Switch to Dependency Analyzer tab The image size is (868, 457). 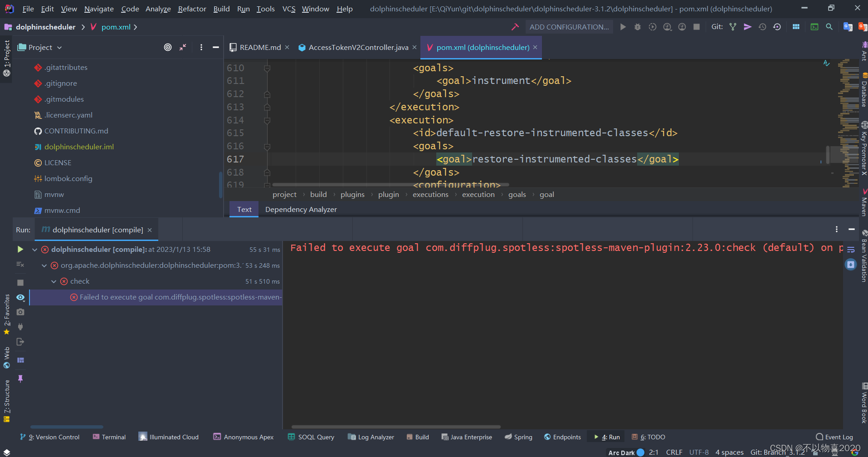pos(301,209)
